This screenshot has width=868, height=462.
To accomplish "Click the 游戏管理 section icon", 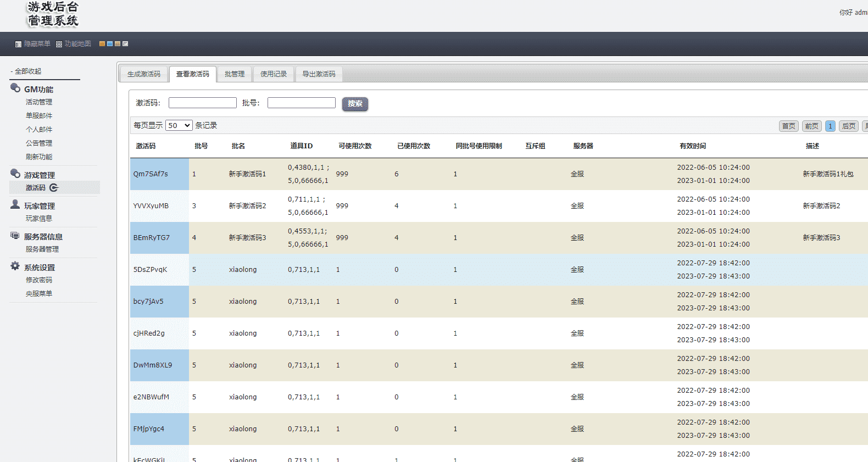I will pos(15,174).
